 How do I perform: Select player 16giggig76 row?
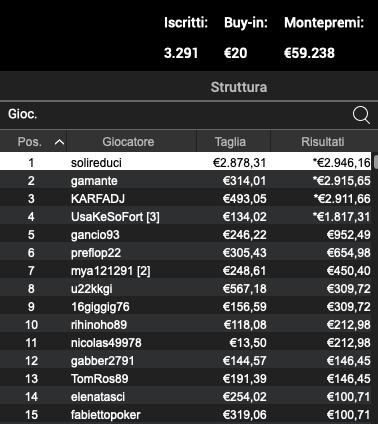(186, 307)
